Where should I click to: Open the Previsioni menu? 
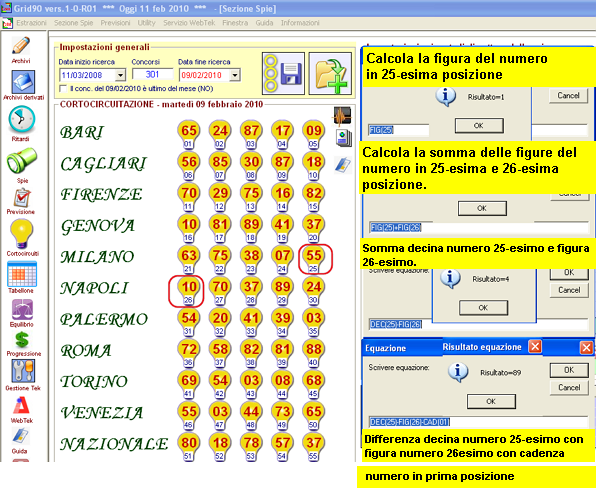pyautogui.click(x=115, y=23)
